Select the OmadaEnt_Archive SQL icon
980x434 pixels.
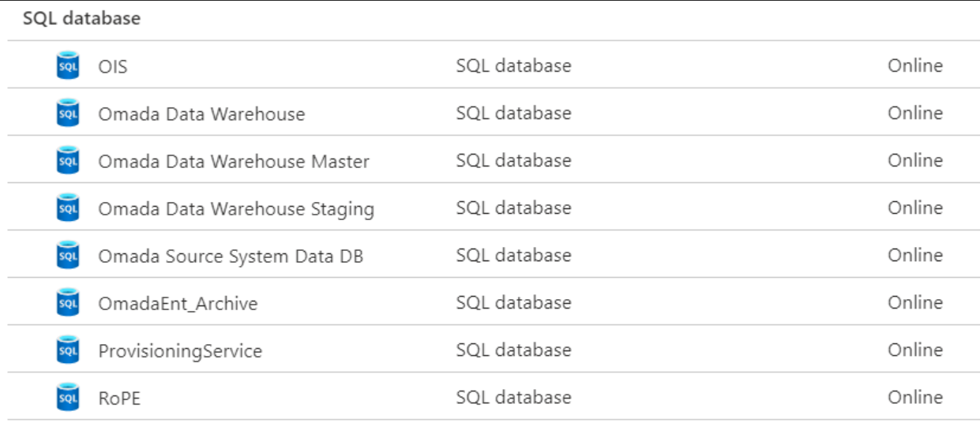[69, 302]
